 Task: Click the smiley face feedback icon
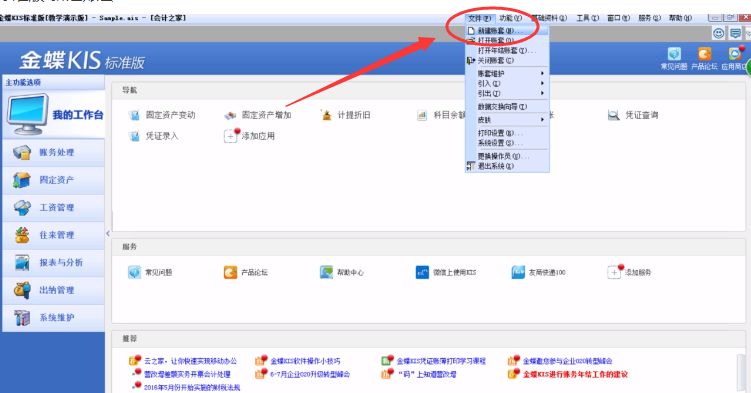(718, 33)
